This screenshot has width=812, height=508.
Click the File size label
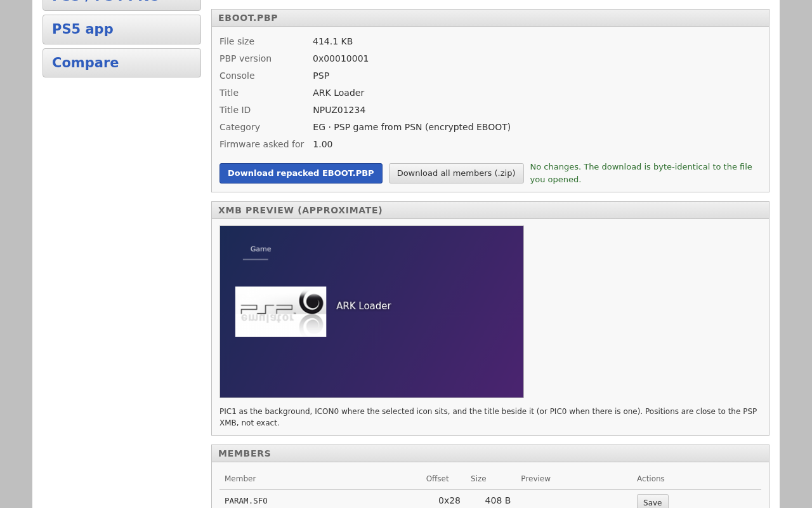pos(237,41)
